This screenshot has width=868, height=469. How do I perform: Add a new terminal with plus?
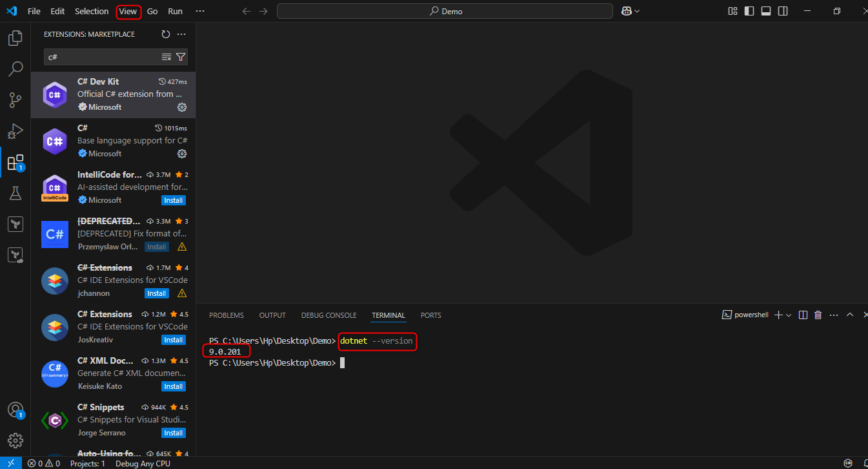778,315
